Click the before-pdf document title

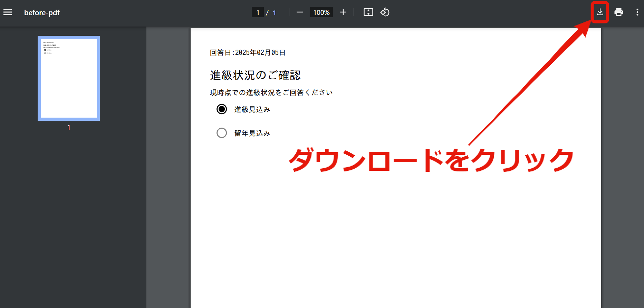(42, 13)
